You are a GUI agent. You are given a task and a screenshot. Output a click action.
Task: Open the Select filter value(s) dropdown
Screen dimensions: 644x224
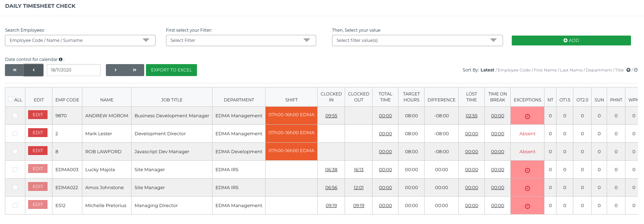coord(417,41)
